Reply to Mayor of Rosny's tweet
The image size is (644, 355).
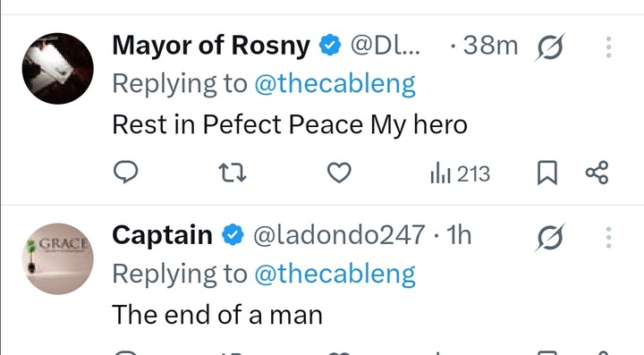pos(126,172)
